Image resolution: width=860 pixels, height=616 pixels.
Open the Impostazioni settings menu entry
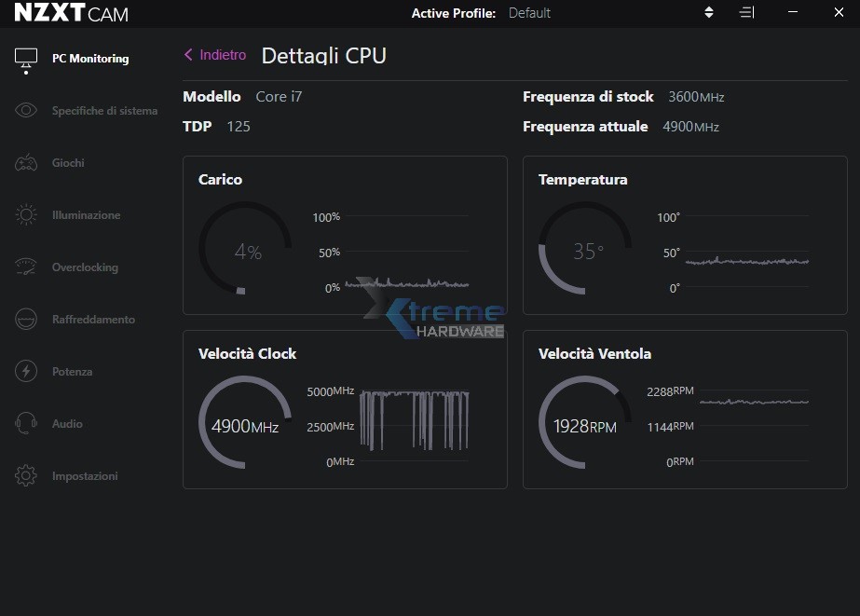(84, 476)
